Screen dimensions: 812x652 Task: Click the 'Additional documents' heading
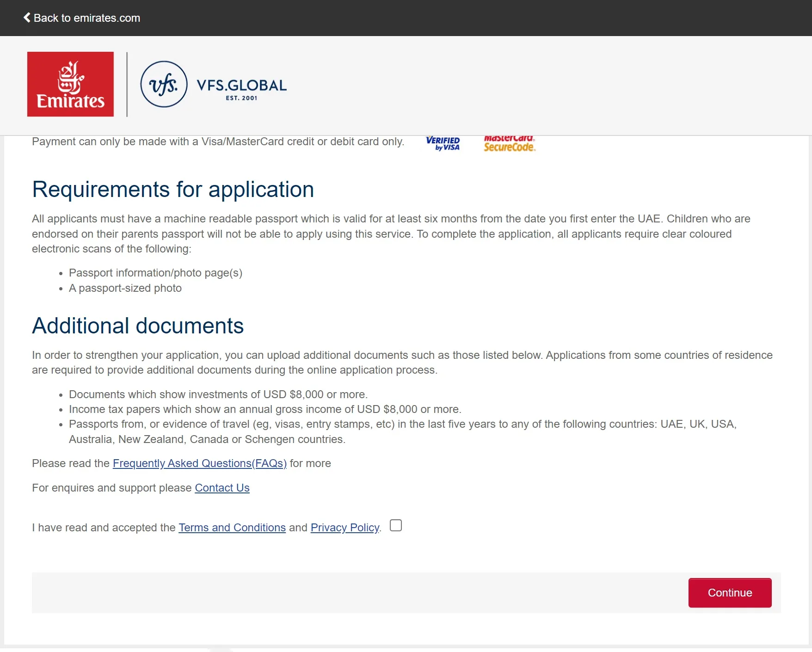pyautogui.click(x=138, y=326)
